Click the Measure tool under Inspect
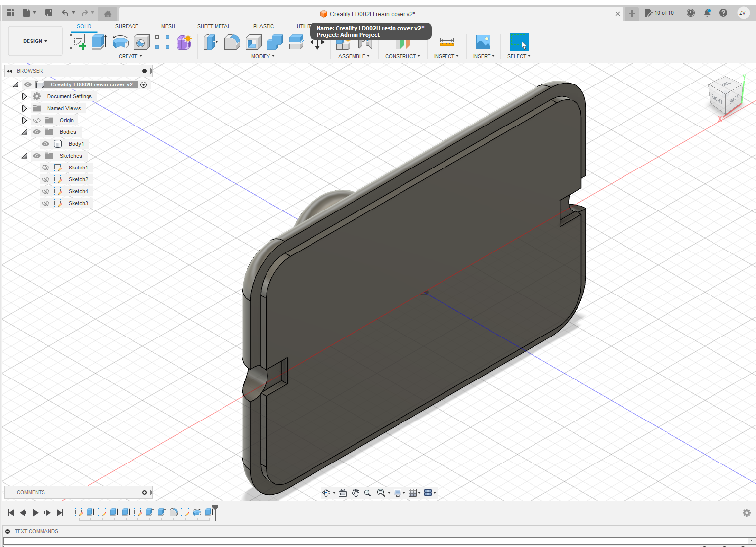The height and width of the screenshot is (547, 756). (x=446, y=42)
